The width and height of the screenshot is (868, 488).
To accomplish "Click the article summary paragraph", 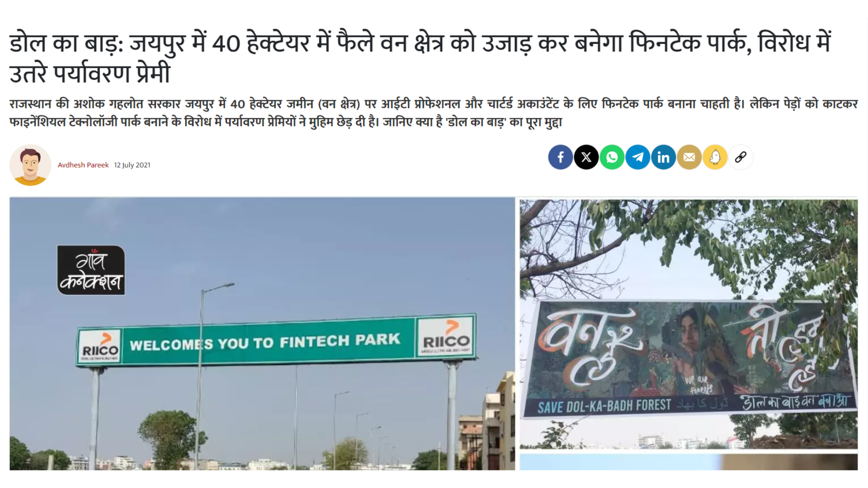I will (x=434, y=113).
